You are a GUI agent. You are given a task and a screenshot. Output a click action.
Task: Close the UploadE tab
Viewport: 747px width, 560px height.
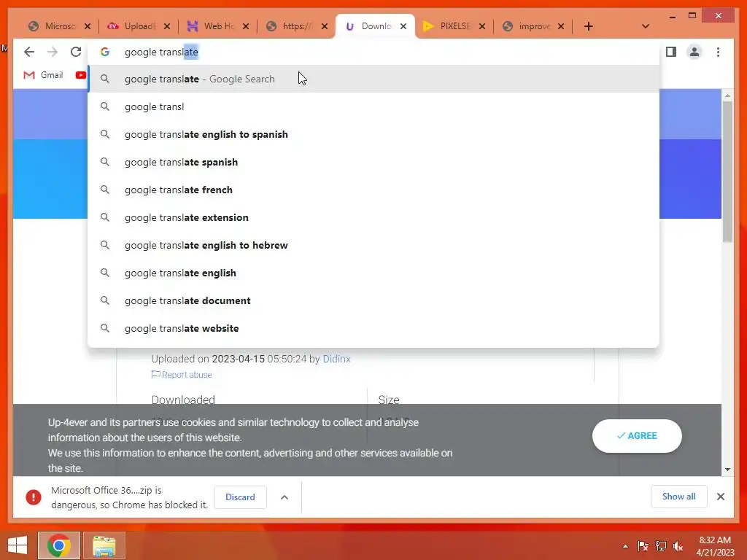tap(167, 26)
